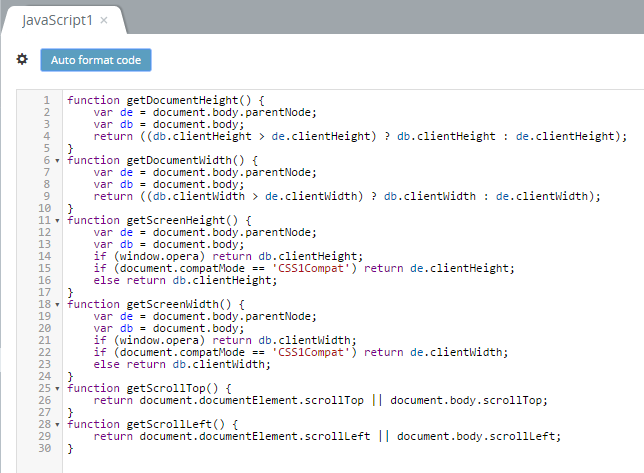Place cursor on 'getDocumentHeight' function name
Screen dimensions: 644x473
[182, 101]
